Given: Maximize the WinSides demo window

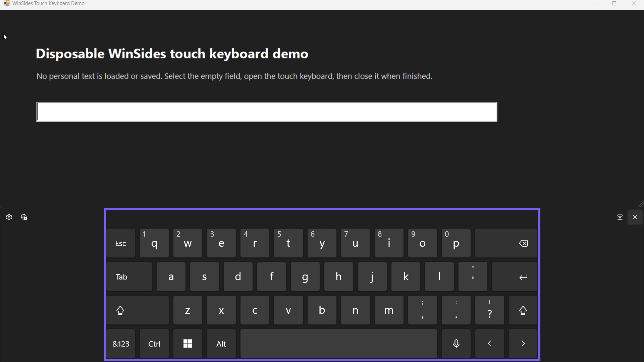Looking at the screenshot, I should click(614, 3).
